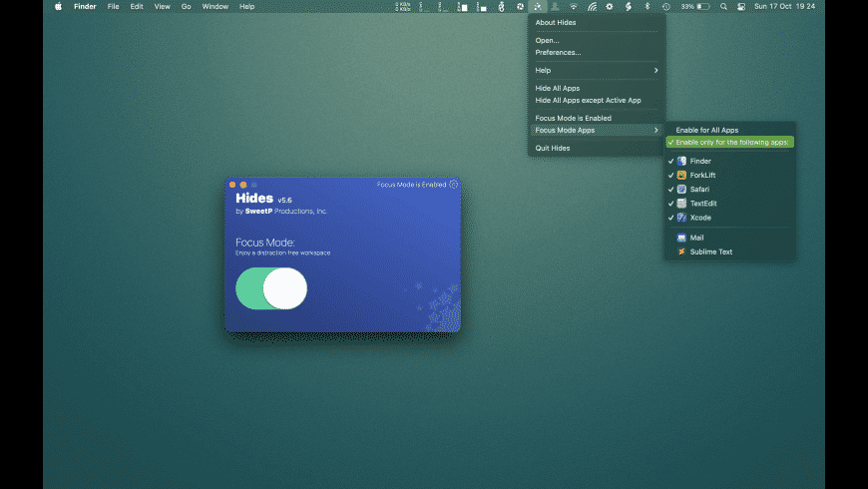Viewport: 868px width, 489px height.
Task: Click the date and time Sun 17 Oct
Action: [x=784, y=7]
